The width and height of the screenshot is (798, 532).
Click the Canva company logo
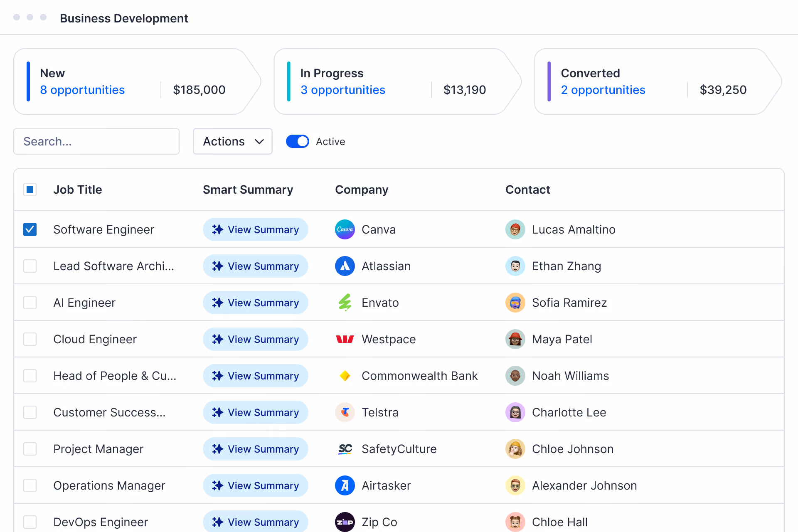tap(345, 229)
